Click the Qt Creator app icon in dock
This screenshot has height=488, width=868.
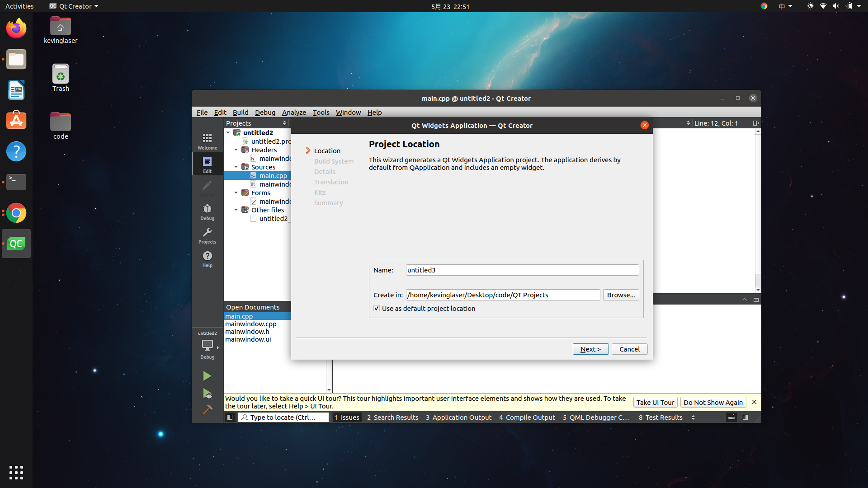(x=16, y=244)
